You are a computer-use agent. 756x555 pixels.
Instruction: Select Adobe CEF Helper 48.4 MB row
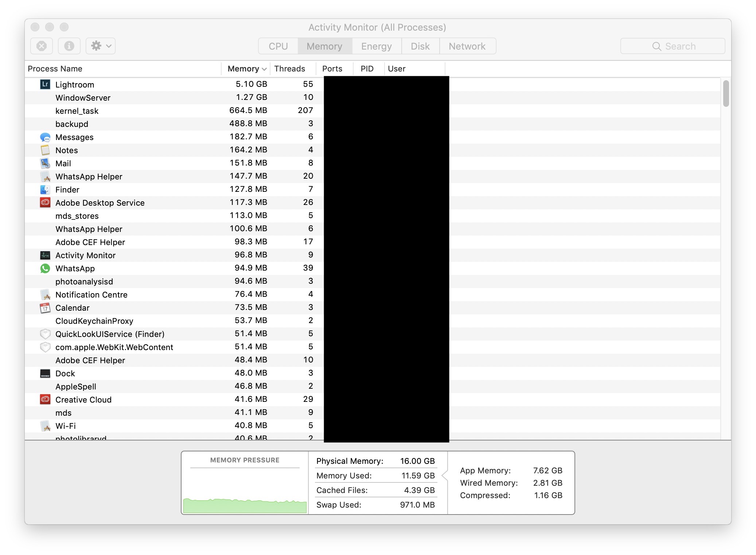(373, 360)
